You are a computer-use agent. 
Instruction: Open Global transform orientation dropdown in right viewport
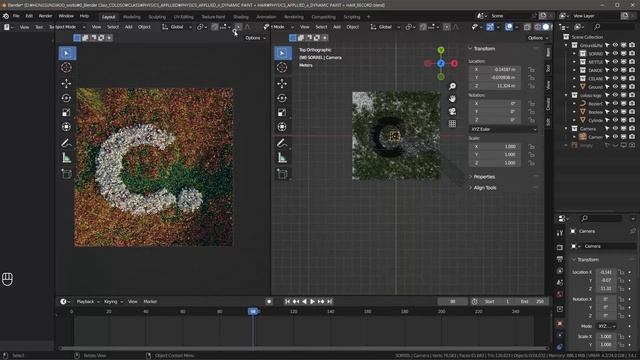click(385, 27)
